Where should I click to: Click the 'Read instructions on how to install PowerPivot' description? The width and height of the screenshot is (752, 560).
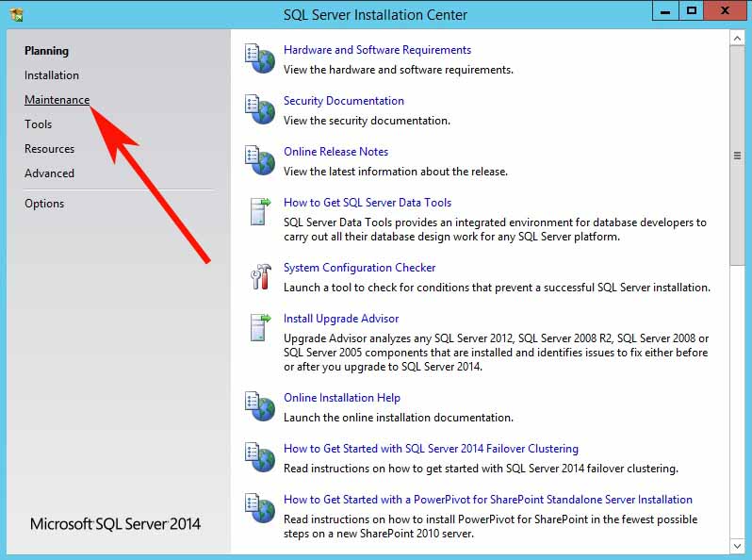(x=491, y=526)
